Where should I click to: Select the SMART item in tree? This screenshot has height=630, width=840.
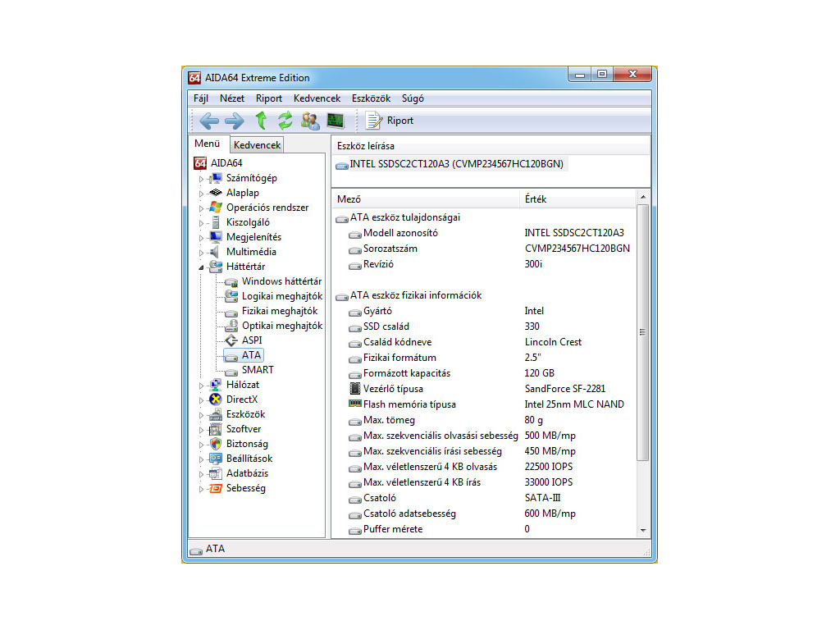click(x=258, y=370)
